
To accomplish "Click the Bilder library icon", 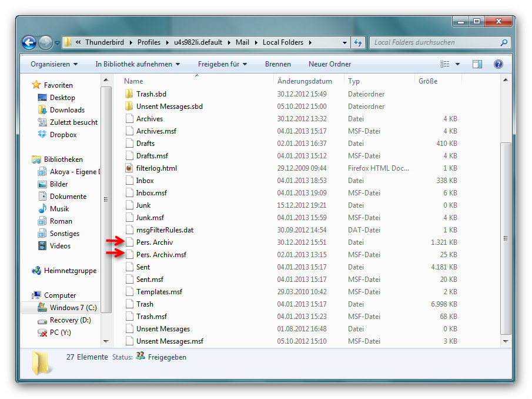I will [x=42, y=184].
